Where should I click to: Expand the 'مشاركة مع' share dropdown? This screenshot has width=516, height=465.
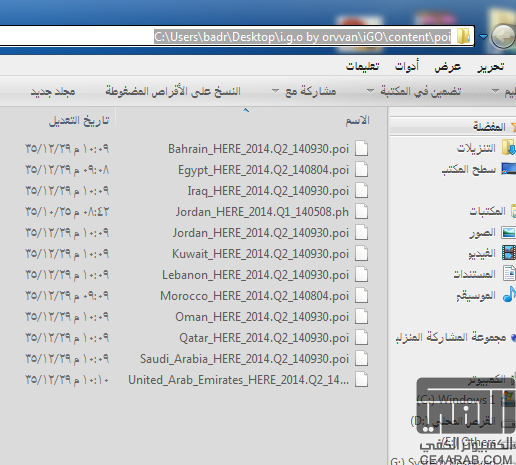[x=275, y=91]
